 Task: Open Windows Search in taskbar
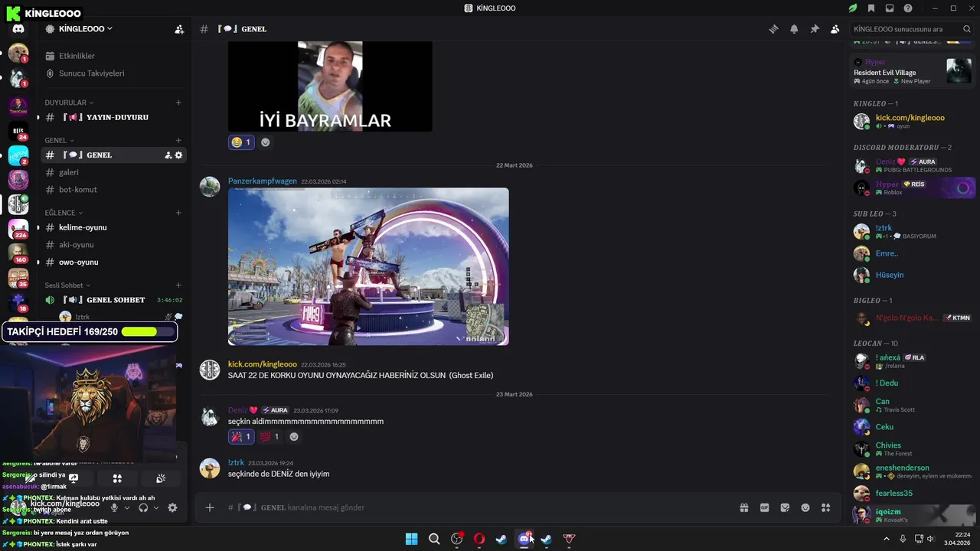coord(434,539)
